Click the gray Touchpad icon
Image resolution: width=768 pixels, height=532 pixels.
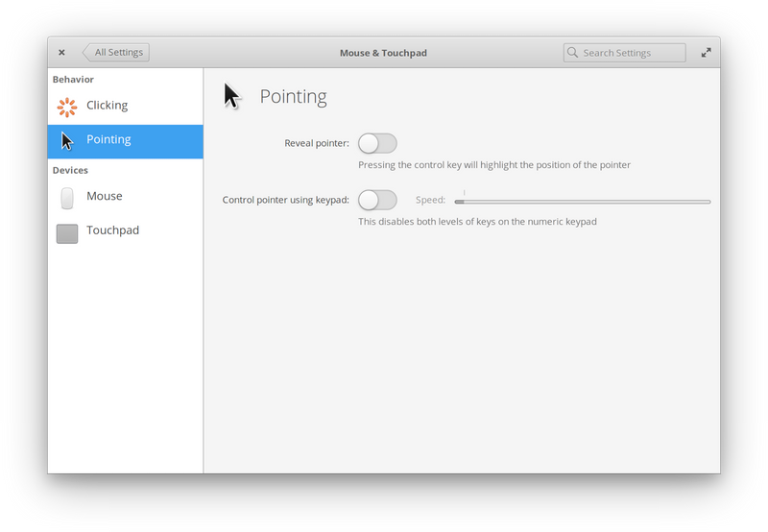pyautogui.click(x=67, y=233)
